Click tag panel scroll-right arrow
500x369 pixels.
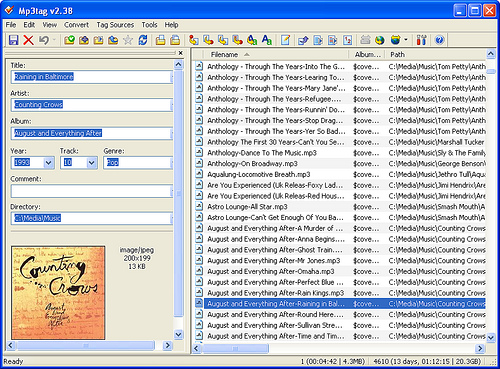tap(167, 345)
